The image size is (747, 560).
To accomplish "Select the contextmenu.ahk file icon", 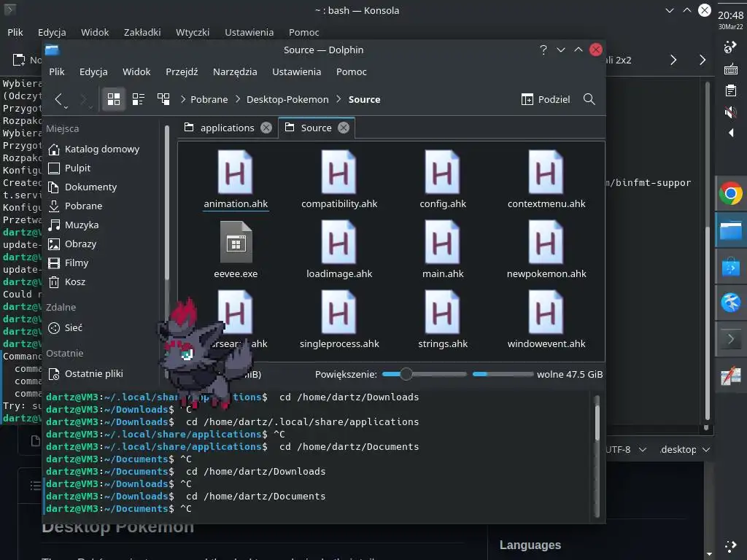I will pyautogui.click(x=546, y=172).
